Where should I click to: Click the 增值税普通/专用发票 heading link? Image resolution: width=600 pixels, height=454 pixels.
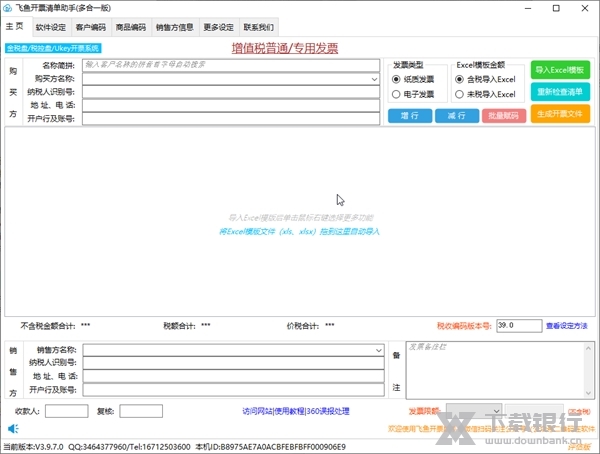(x=285, y=48)
